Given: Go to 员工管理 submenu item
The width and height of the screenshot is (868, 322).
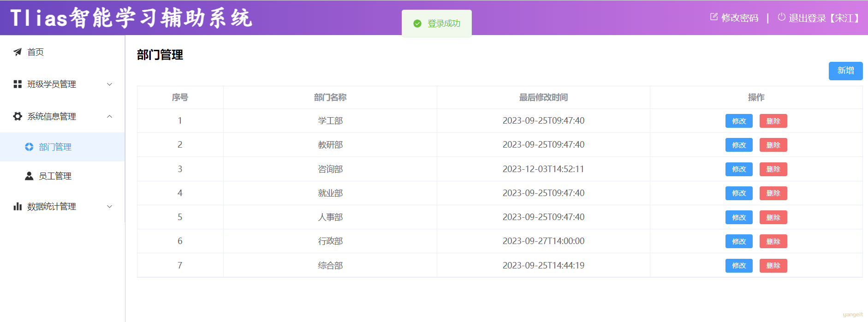Looking at the screenshot, I should coord(62,176).
